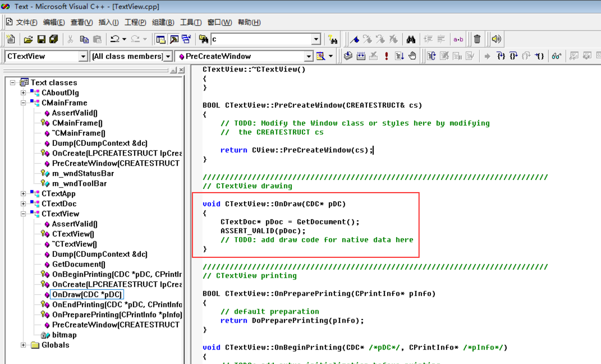Image resolution: width=601 pixels, height=364 pixels.
Task: Select m_wndStatusBar member in the tree
Action: click(x=83, y=173)
